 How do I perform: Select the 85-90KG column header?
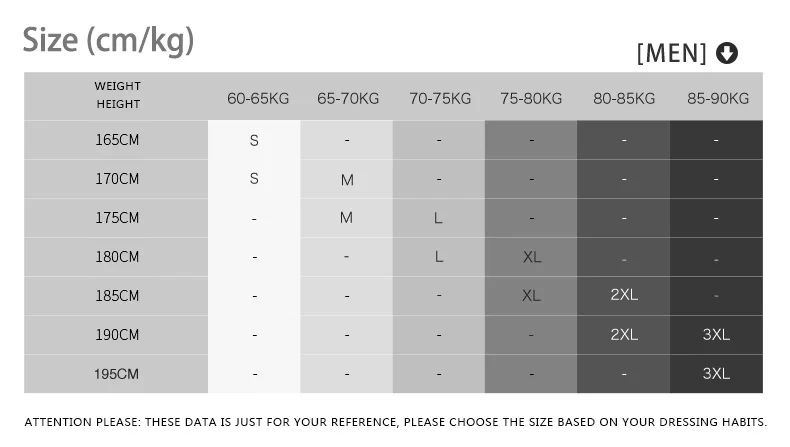pyautogui.click(x=718, y=98)
